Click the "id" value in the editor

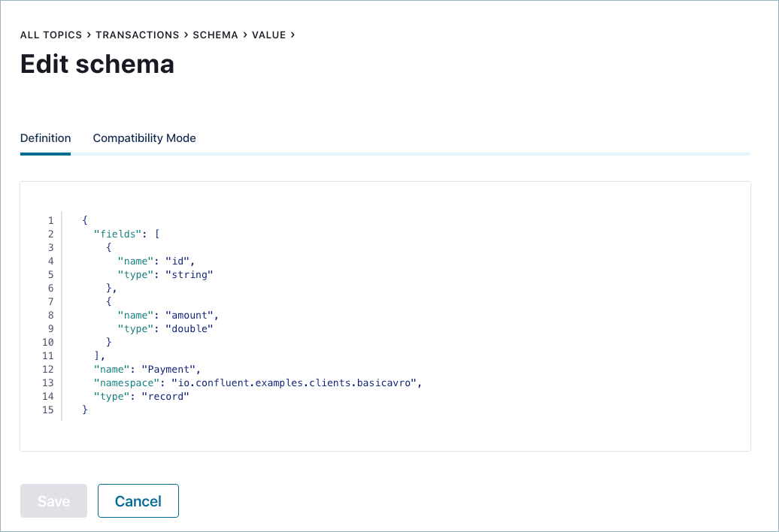[x=179, y=261]
